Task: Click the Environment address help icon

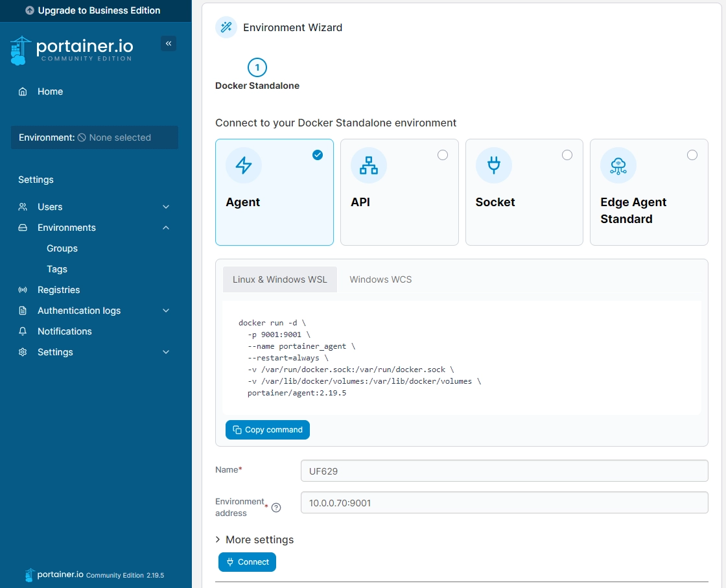Action: (x=276, y=508)
